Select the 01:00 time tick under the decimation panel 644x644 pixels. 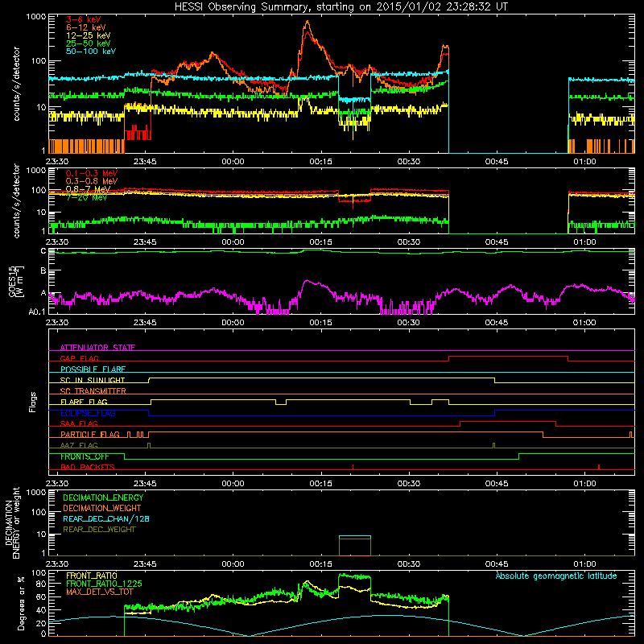[x=584, y=564]
